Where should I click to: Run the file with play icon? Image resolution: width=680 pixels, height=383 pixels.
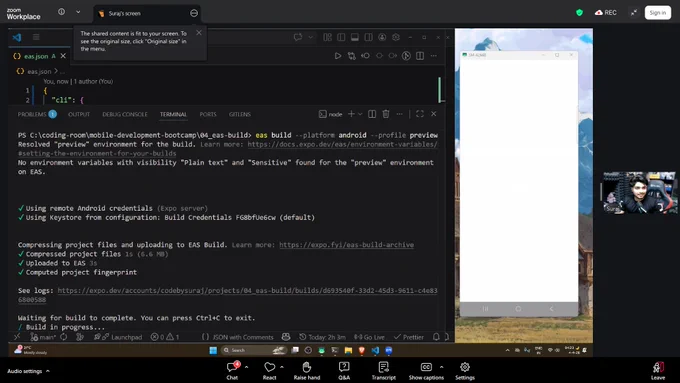[x=338, y=56]
